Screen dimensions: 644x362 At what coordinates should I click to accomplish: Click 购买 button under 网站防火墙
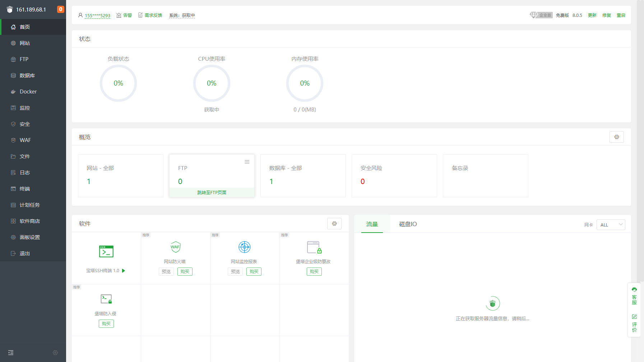(x=185, y=272)
